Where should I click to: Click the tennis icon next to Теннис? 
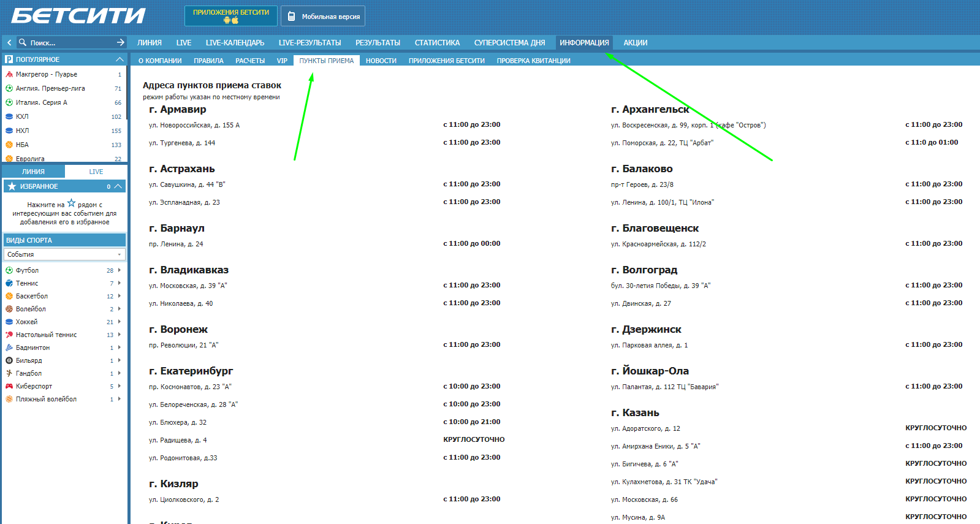tap(9, 283)
